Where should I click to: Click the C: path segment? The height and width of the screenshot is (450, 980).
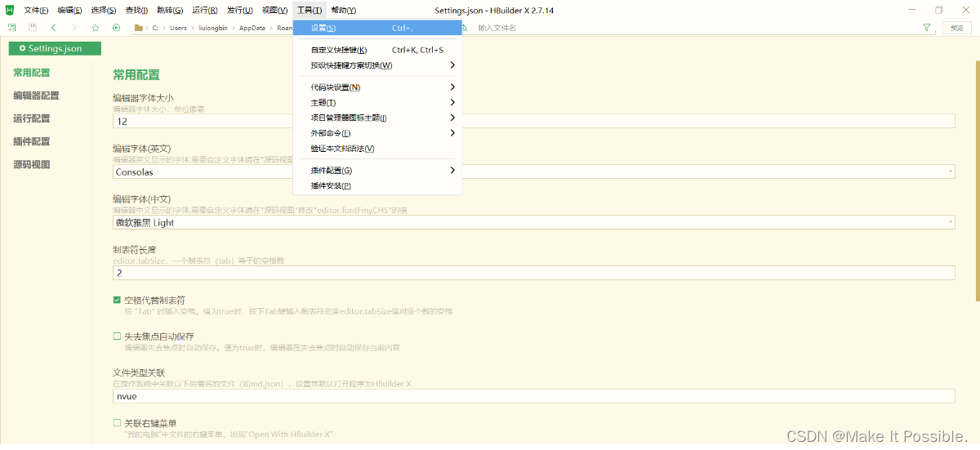click(155, 28)
